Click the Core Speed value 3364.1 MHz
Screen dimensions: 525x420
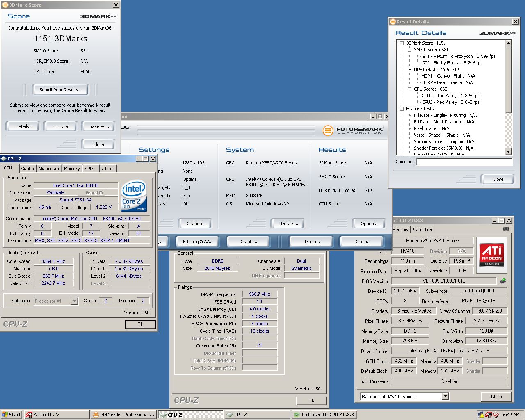pos(53,261)
